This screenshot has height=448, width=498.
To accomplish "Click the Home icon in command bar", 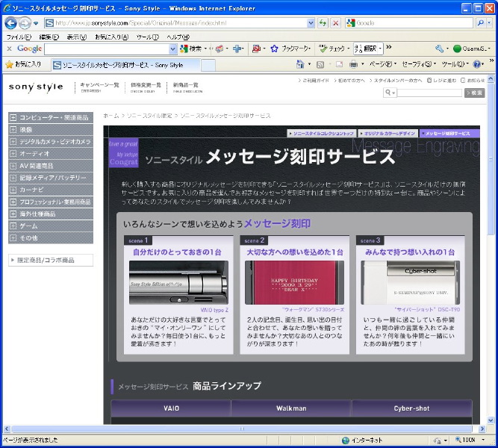I will [x=300, y=65].
